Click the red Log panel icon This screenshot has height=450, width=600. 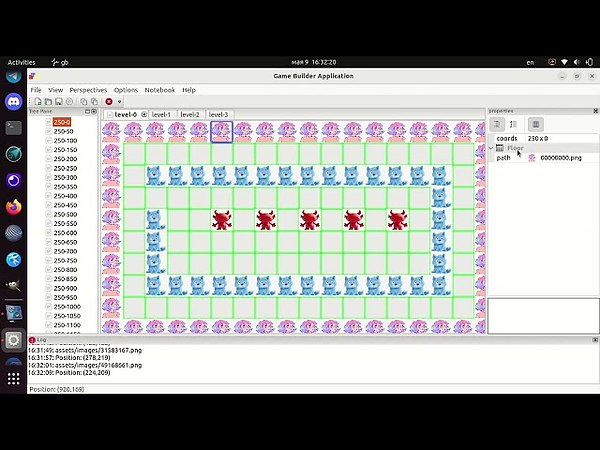click(x=32, y=340)
